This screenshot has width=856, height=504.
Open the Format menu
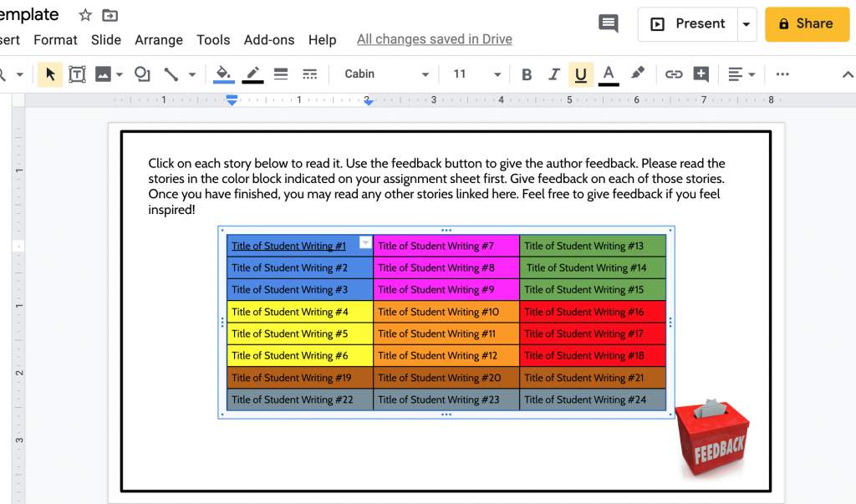click(x=55, y=40)
